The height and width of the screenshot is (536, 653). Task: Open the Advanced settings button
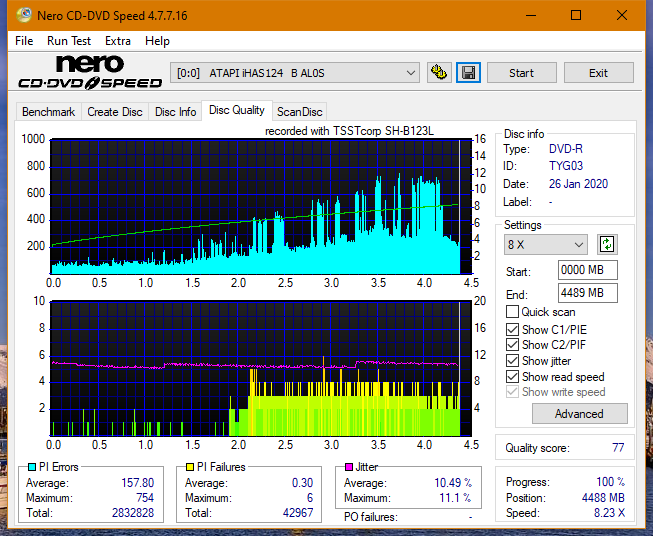pyautogui.click(x=579, y=414)
